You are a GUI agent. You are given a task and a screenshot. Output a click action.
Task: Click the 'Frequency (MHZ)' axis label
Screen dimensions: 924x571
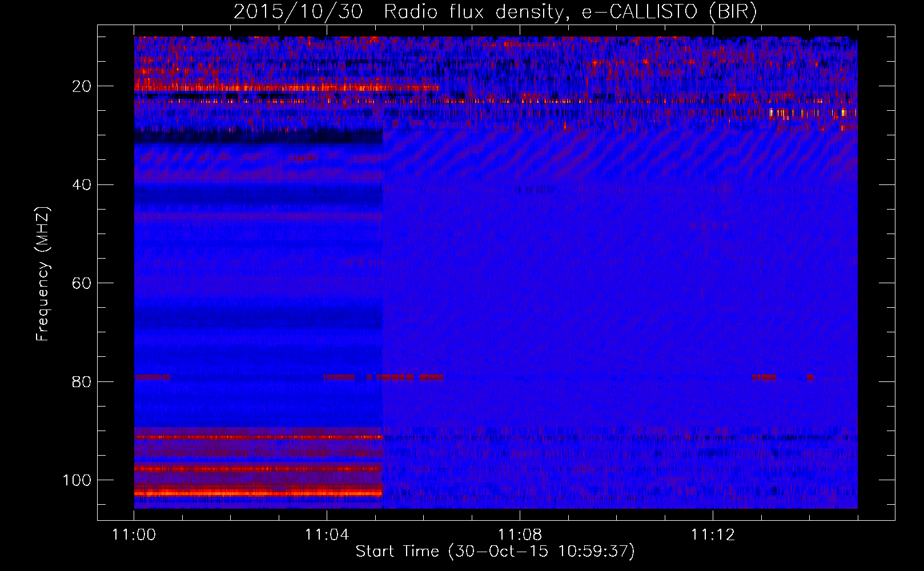point(43,274)
